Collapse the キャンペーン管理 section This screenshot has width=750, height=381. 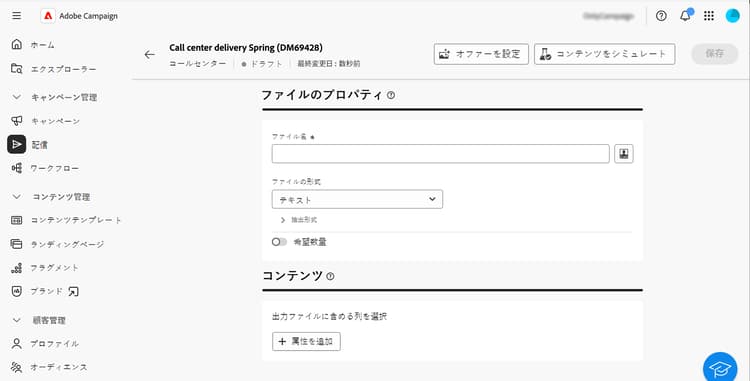coord(17,97)
